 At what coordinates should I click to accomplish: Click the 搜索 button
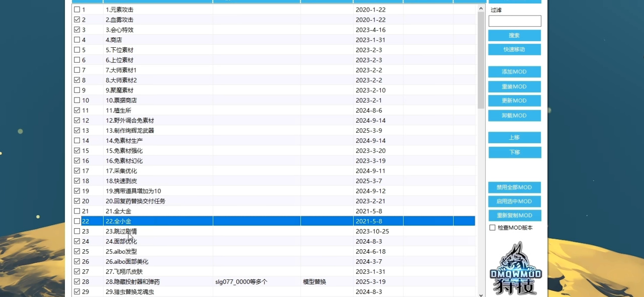pos(514,35)
